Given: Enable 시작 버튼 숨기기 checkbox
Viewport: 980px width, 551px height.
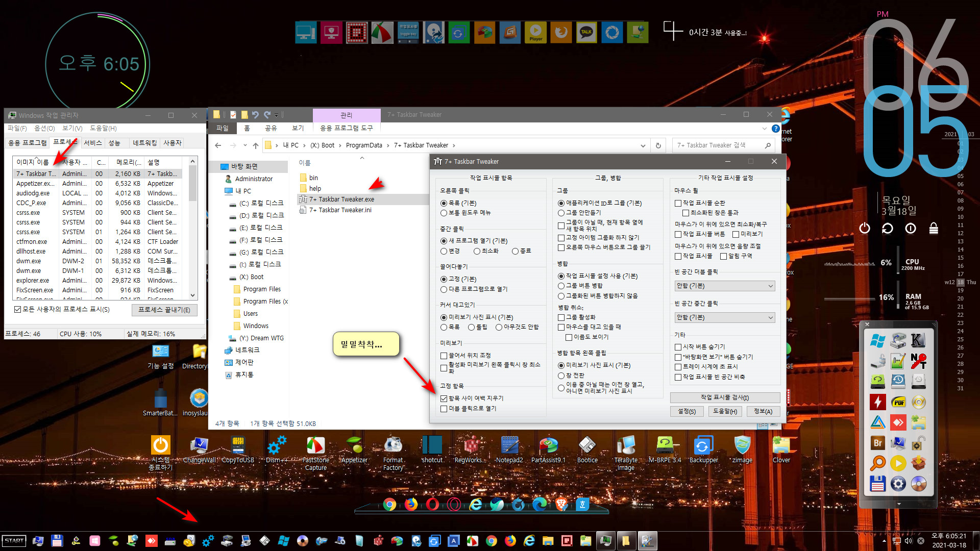Looking at the screenshot, I should (x=678, y=347).
